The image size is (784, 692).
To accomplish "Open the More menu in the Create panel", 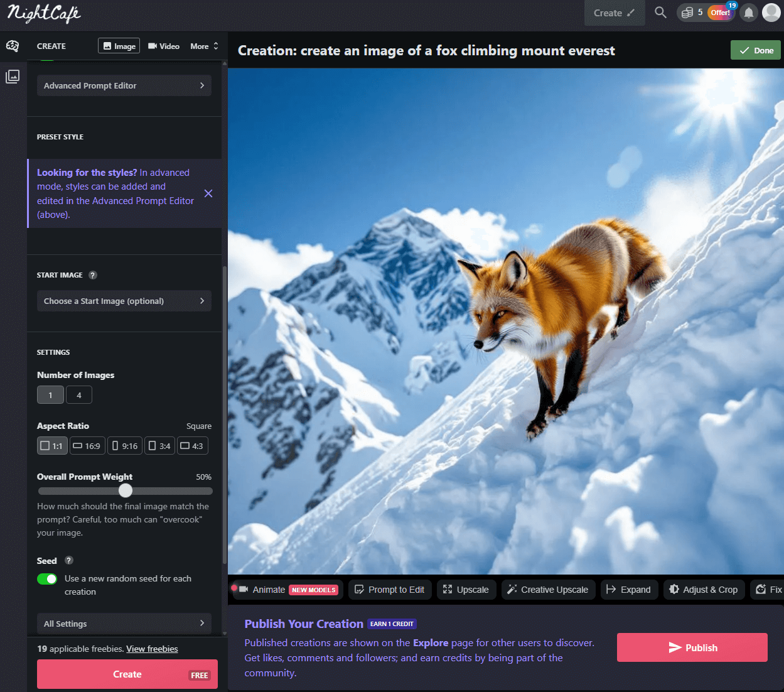I will (x=204, y=45).
